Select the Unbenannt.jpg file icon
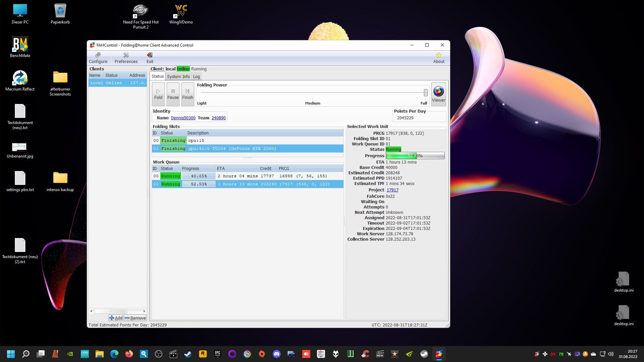The width and height of the screenshot is (644, 362). (x=20, y=150)
